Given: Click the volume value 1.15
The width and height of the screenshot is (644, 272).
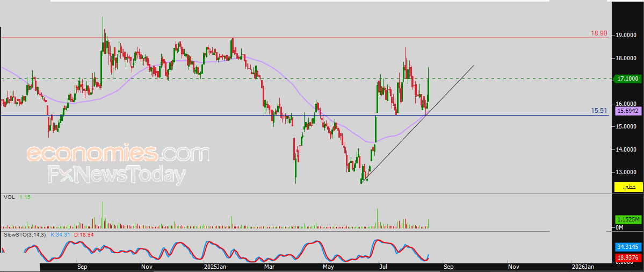Looking at the screenshot, I should [x=25, y=197].
